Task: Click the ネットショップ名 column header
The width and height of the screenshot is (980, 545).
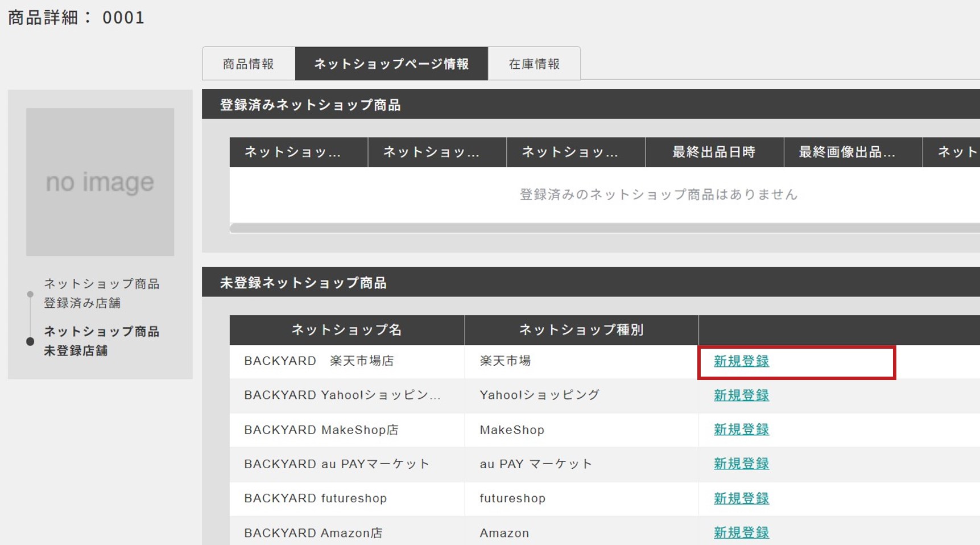Action: coord(347,330)
